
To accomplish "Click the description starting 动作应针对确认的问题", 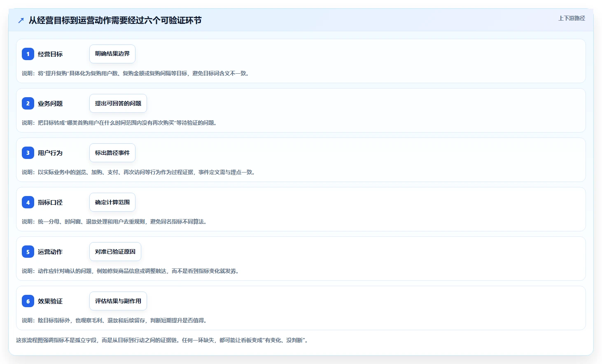I will (131, 271).
